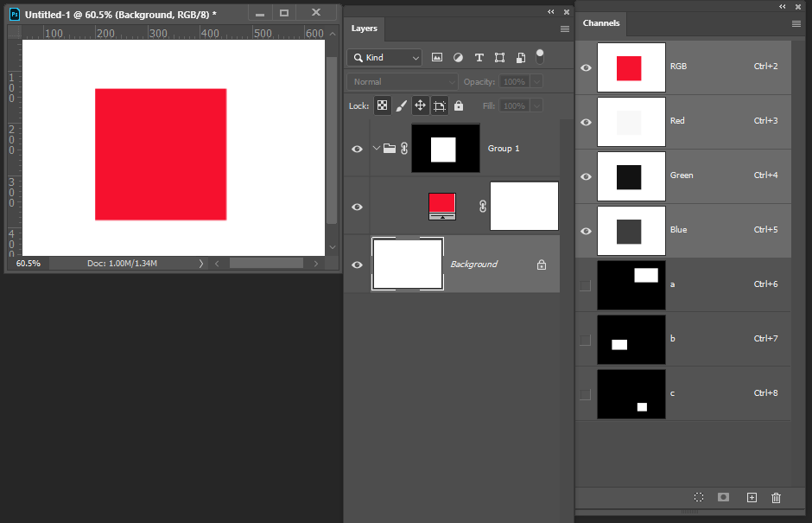Create new channel icon
Viewport: 812px width, 523px height.
752,498
